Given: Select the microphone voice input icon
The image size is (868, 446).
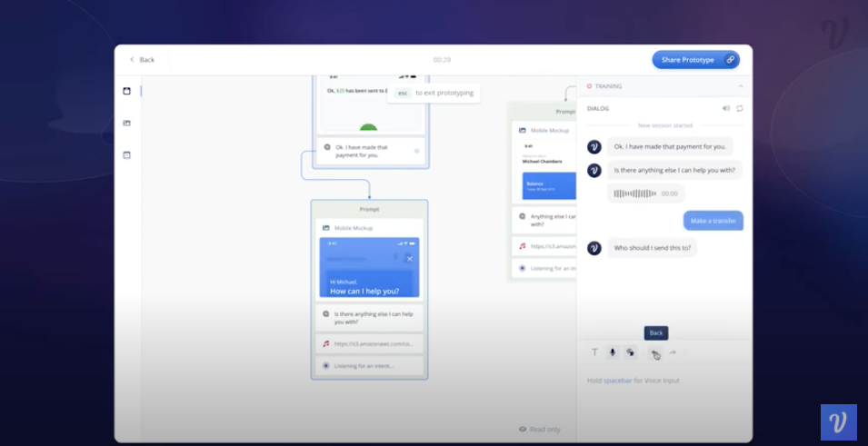Looking at the screenshot, I should (613, 352).
